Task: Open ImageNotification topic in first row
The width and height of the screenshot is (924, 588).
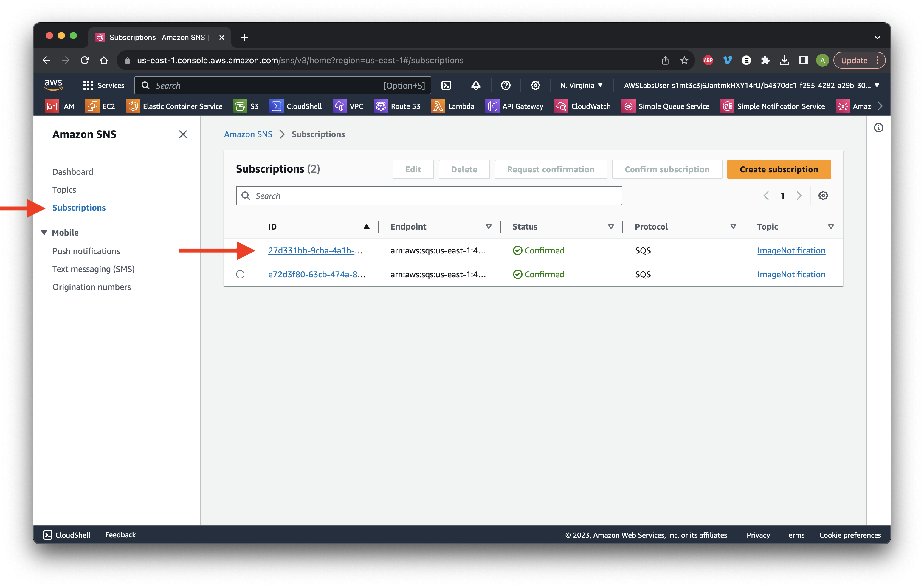Action: click(x=791, y=251)
